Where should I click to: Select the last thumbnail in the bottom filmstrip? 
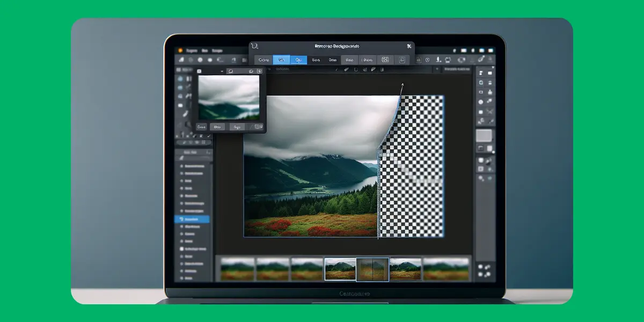point(446,269)
